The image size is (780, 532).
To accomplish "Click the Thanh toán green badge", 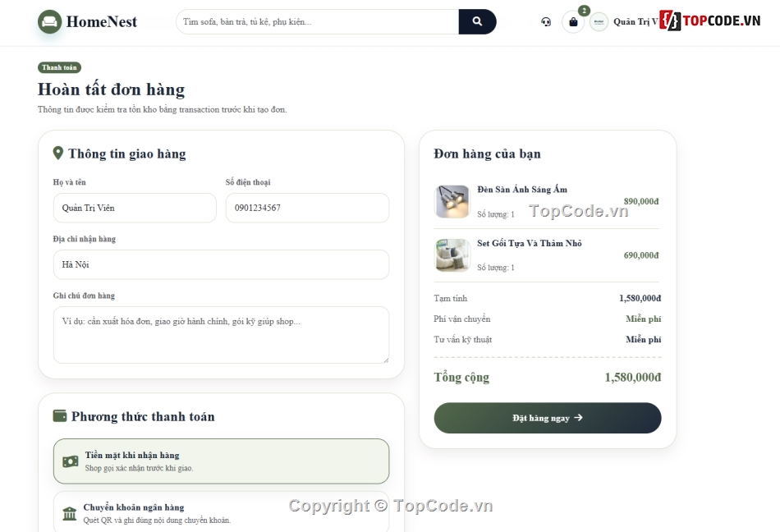I will (59, 67).
